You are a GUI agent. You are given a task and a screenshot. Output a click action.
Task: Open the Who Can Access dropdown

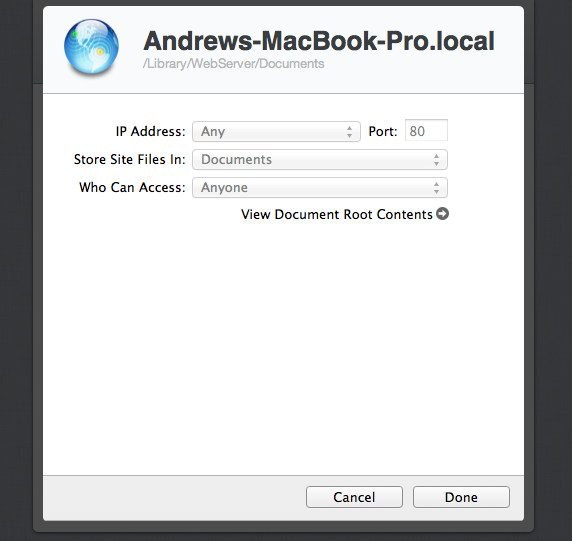point(320,188)
